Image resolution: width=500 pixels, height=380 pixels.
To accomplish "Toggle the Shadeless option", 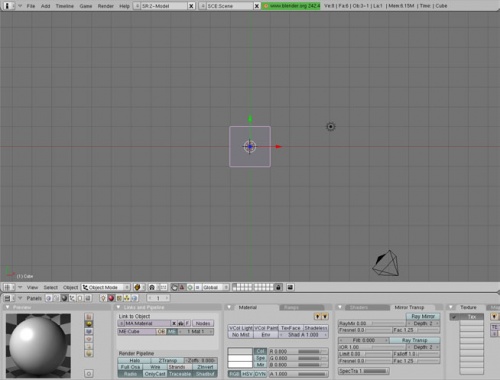I will (x=316, y=328).
